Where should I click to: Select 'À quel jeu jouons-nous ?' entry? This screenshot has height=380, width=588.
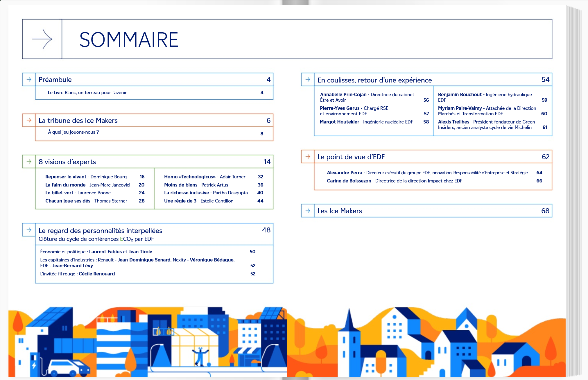[73, 132]
